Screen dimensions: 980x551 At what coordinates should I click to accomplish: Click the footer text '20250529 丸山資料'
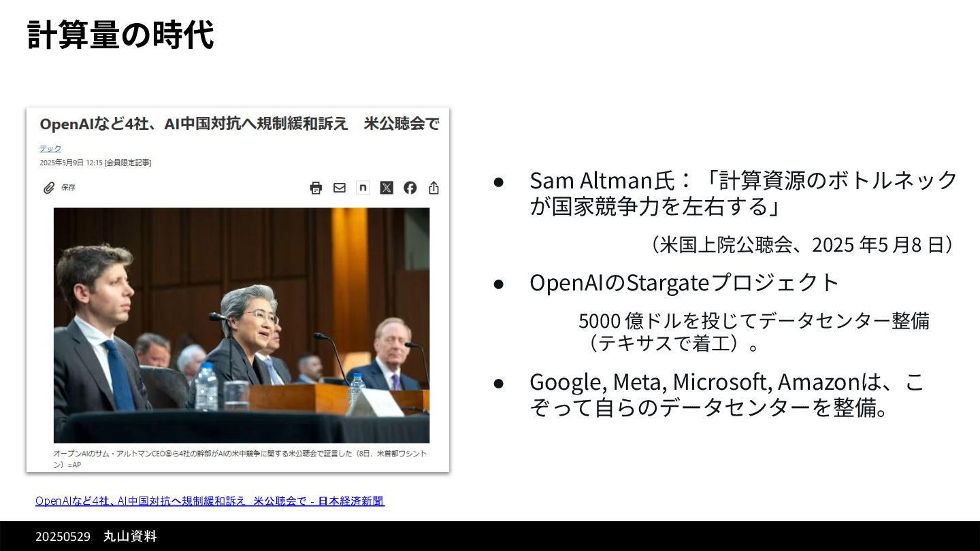pyautogui.click(x=96, y=537)
